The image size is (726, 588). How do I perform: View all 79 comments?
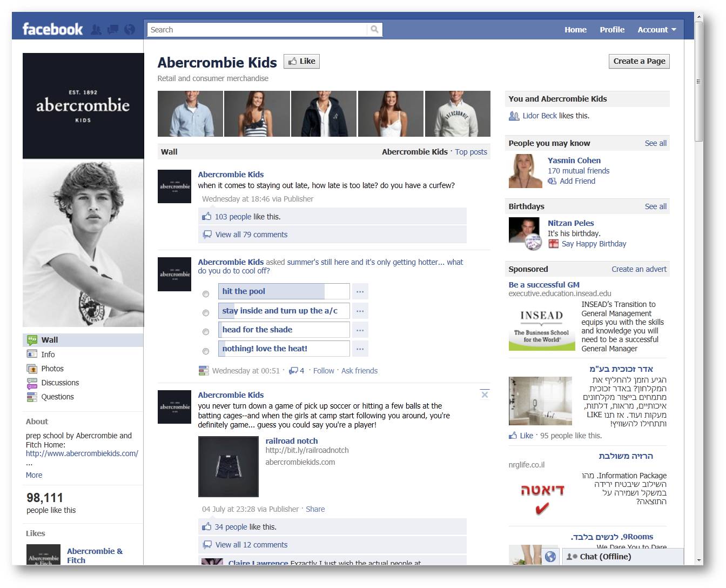(251, 235)
